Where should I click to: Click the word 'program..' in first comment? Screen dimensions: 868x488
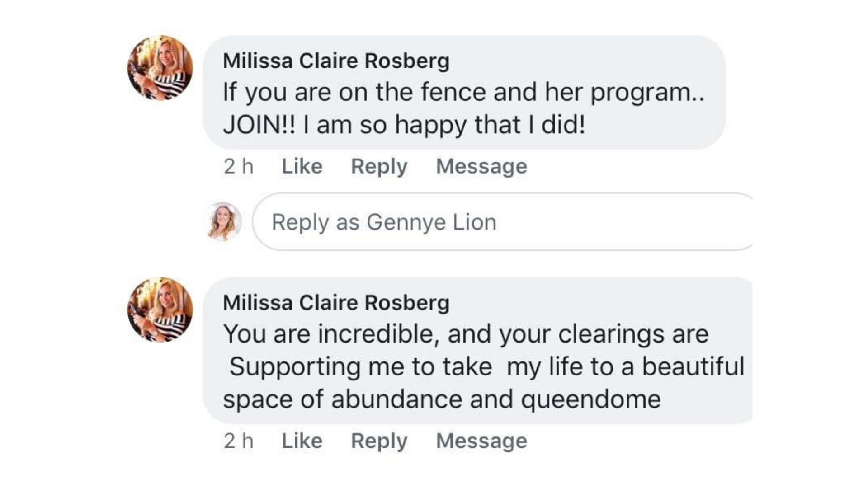[647, 93]
